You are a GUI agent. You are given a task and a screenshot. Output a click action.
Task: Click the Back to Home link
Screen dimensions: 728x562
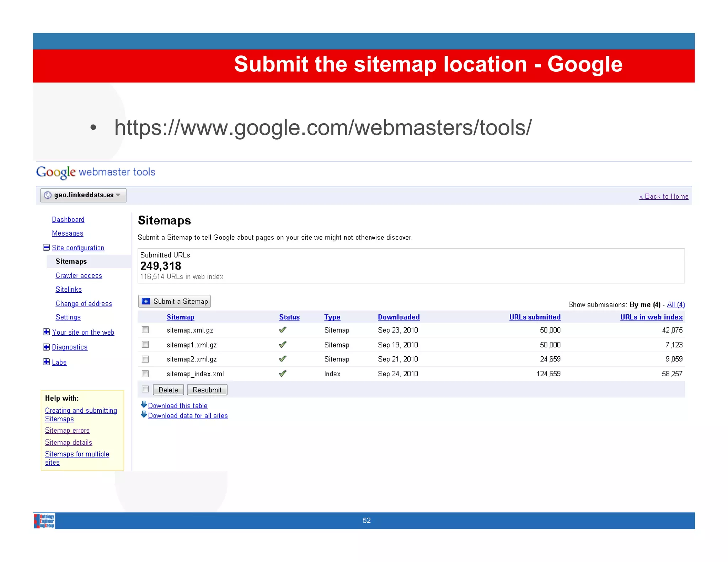(x=664, y=196)
